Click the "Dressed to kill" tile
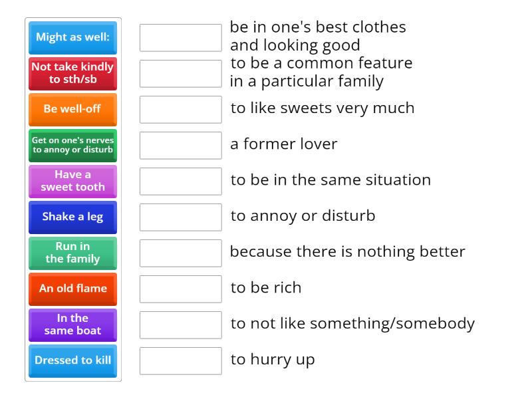 [72, 360]
